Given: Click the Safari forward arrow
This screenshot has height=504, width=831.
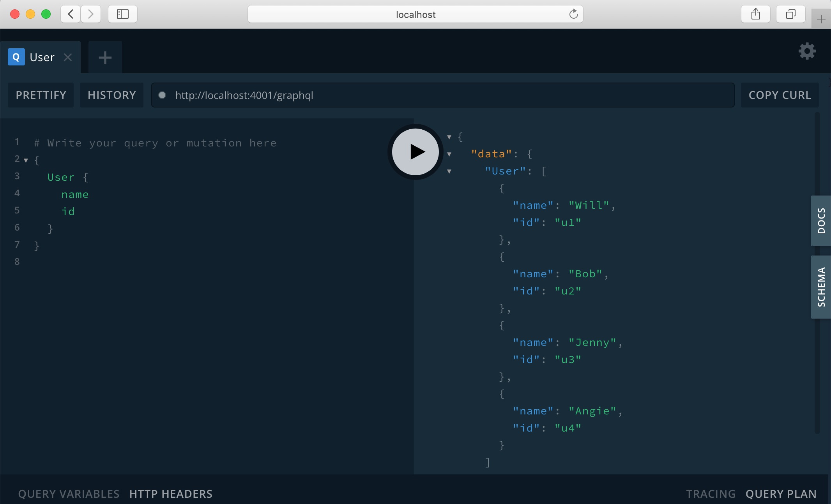Looking at the screenshot, I should (x=91, y=14).
